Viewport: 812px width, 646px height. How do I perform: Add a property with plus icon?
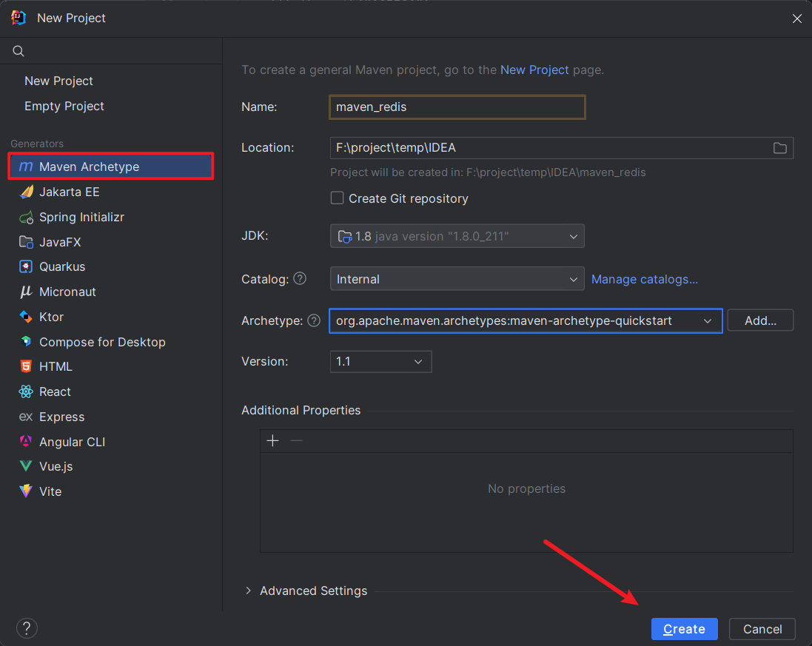click(x=272, y=440)
